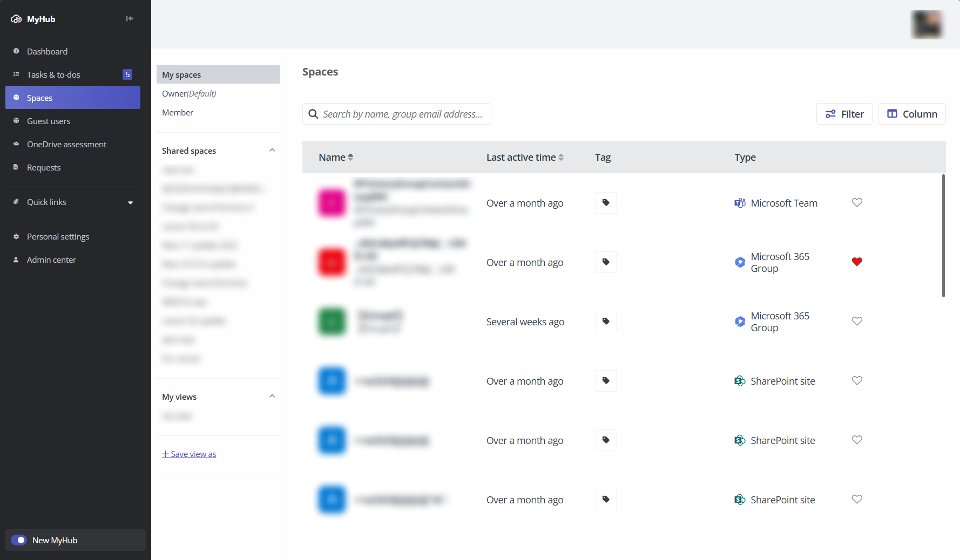Click the vertical scrollbar of the spaces list
The width and height of the screenshot is (960, 560).
(943, 235)
